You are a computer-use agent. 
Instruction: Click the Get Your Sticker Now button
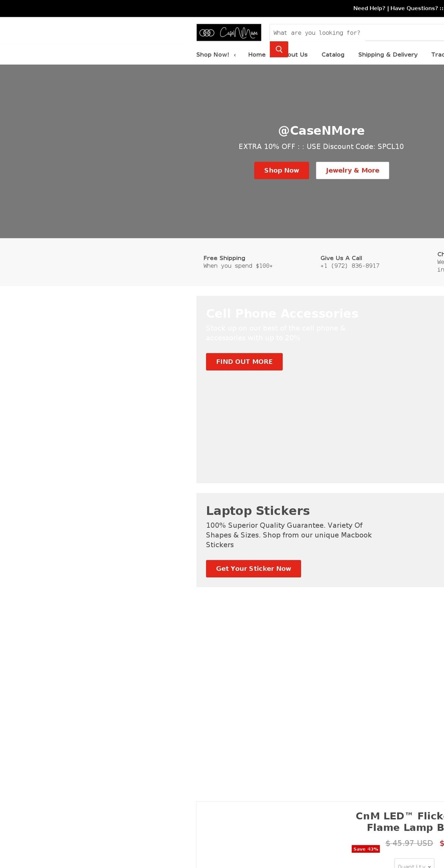click(253, 568)
